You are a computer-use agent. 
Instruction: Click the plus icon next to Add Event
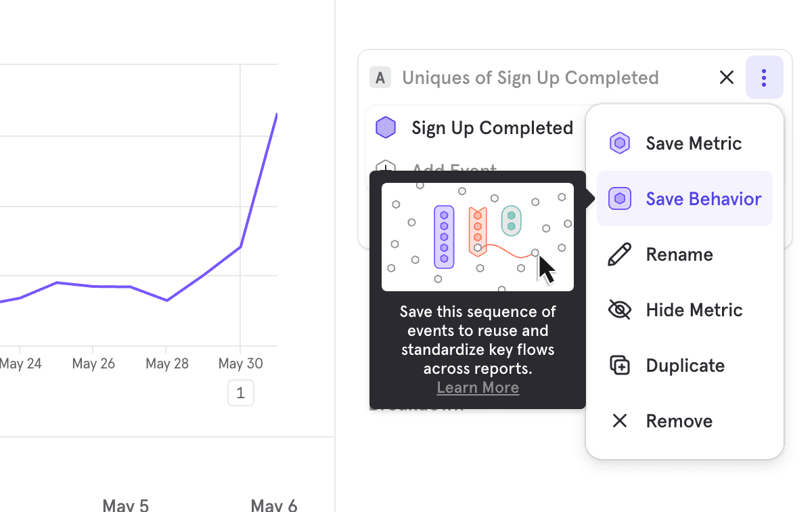[386, 169]
